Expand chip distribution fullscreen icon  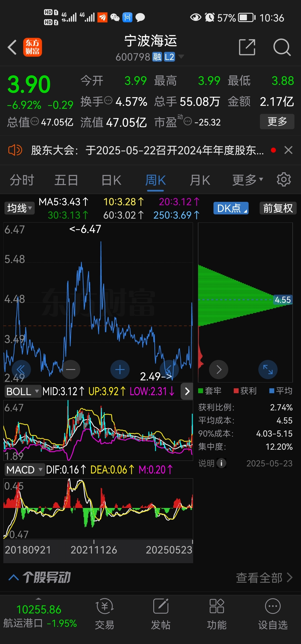268,370
